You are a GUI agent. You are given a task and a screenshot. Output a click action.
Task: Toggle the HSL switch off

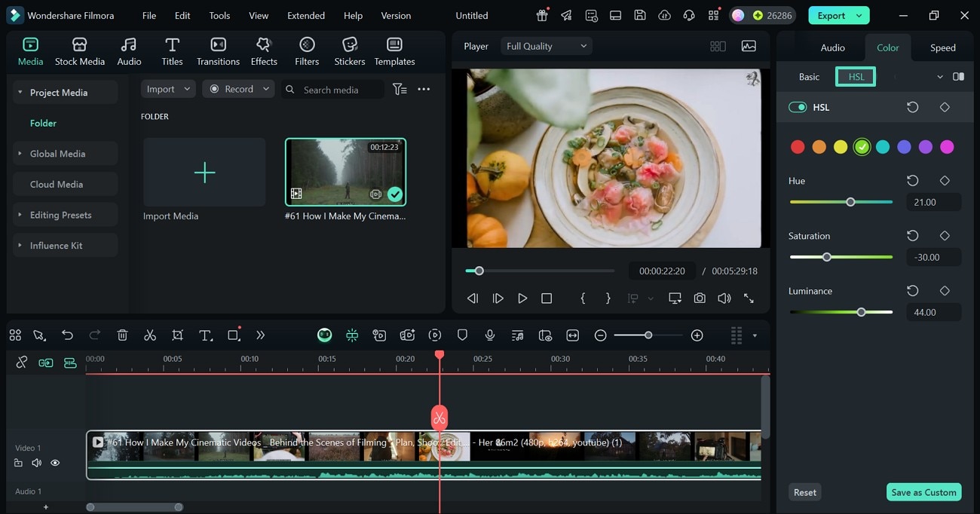click(798, 107)
